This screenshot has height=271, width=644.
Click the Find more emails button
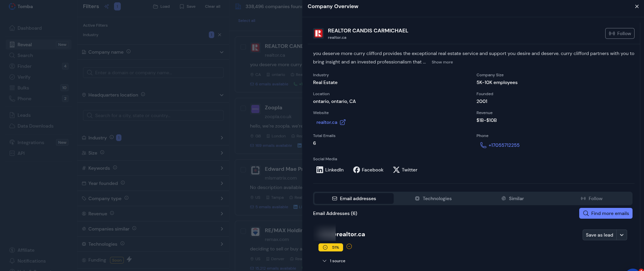[606, 213]
